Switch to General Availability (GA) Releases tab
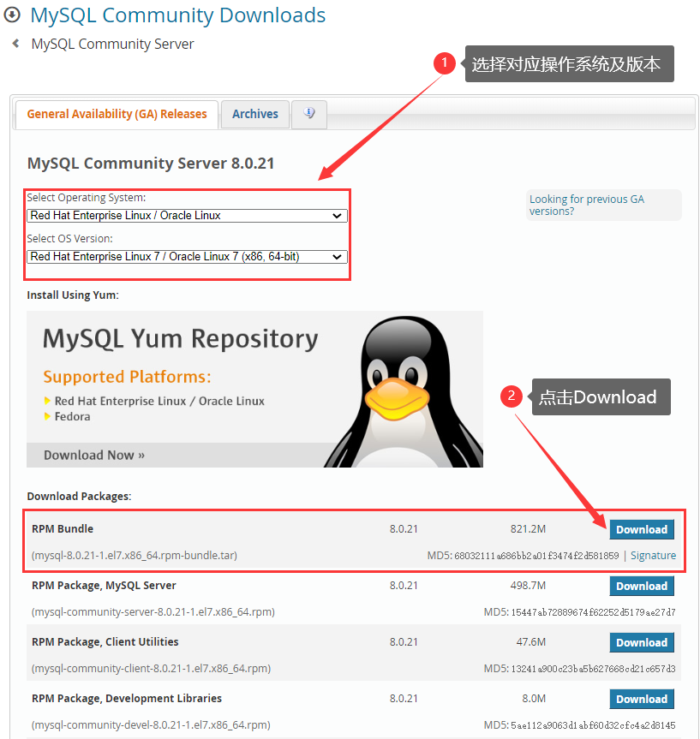The height and width of the screenshot is (739, 700). click(x=117, y=114)
